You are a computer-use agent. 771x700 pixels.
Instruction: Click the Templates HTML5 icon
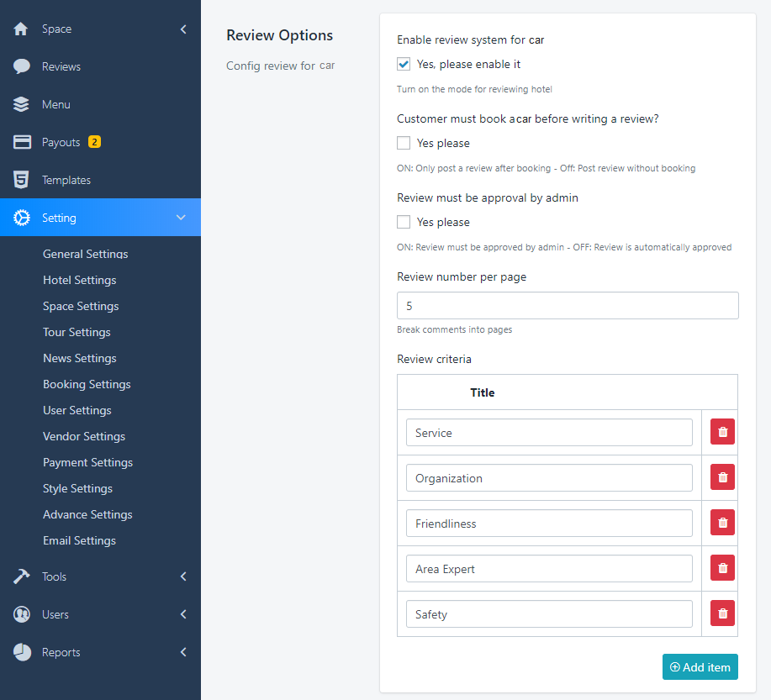22,180
